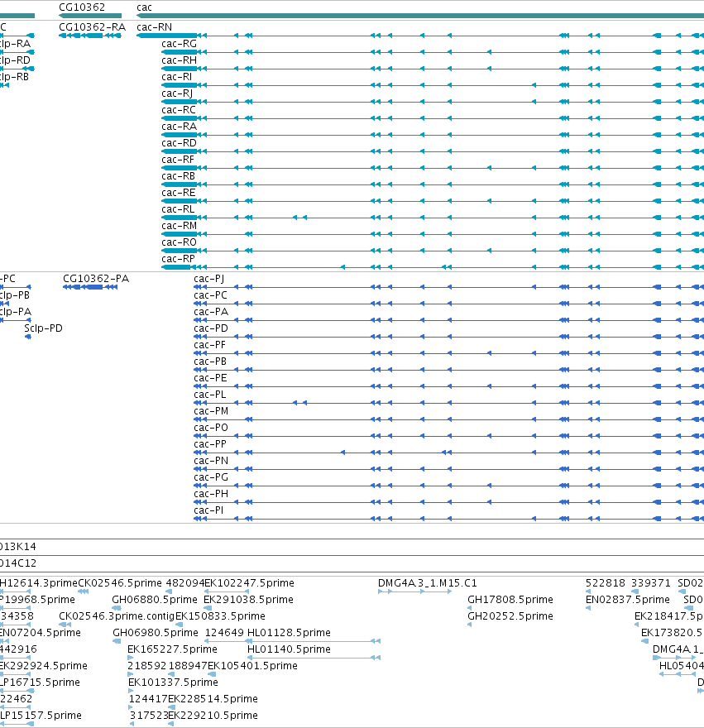
Task: Select the cac-RD transcript label
Action: click(180, 143)
